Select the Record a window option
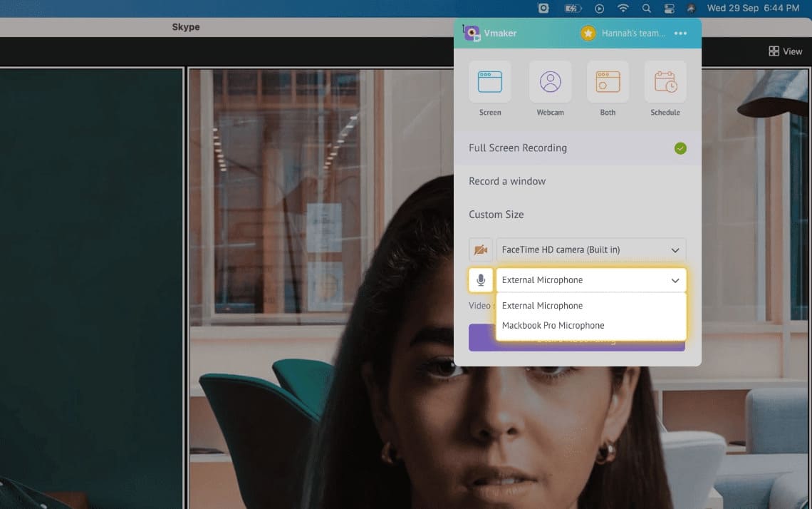Image resolution: width=812 pixels, height=509 pixels. pyautogui.click(x=507, y=181)
